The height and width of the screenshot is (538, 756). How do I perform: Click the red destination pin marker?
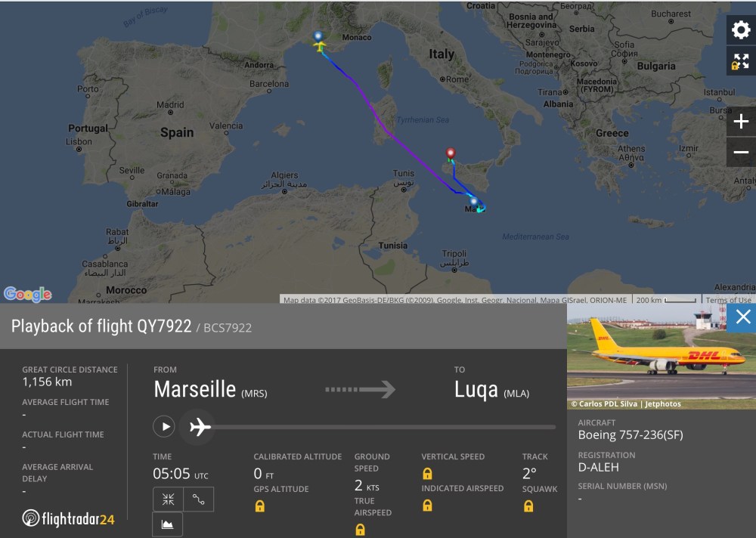coord(451,154)
